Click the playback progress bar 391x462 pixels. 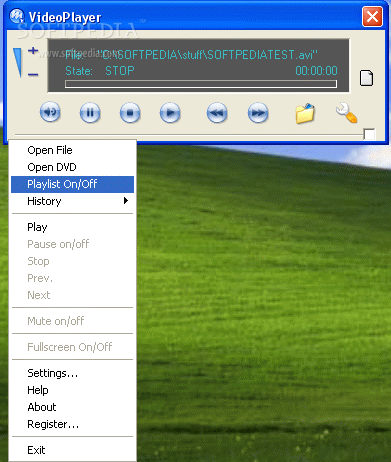pos(201,84)
